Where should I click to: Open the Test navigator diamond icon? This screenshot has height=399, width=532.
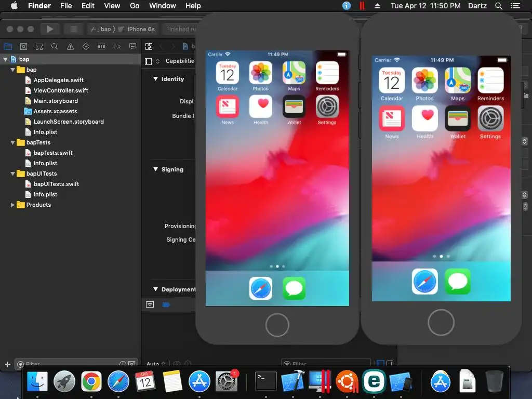(x=86, y=46)
